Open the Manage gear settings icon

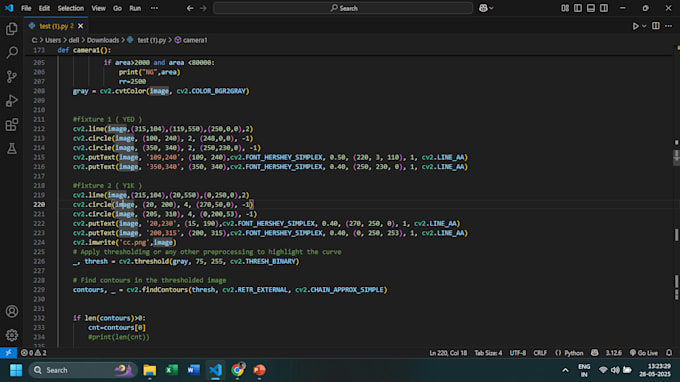pyautogui.click(x=12, y=335)
